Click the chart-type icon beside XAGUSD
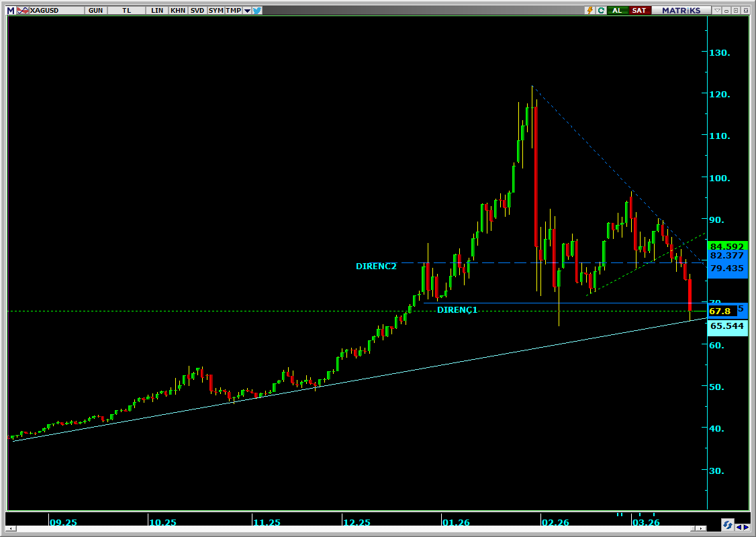The image size is (756, 537). tap(22, 10)
